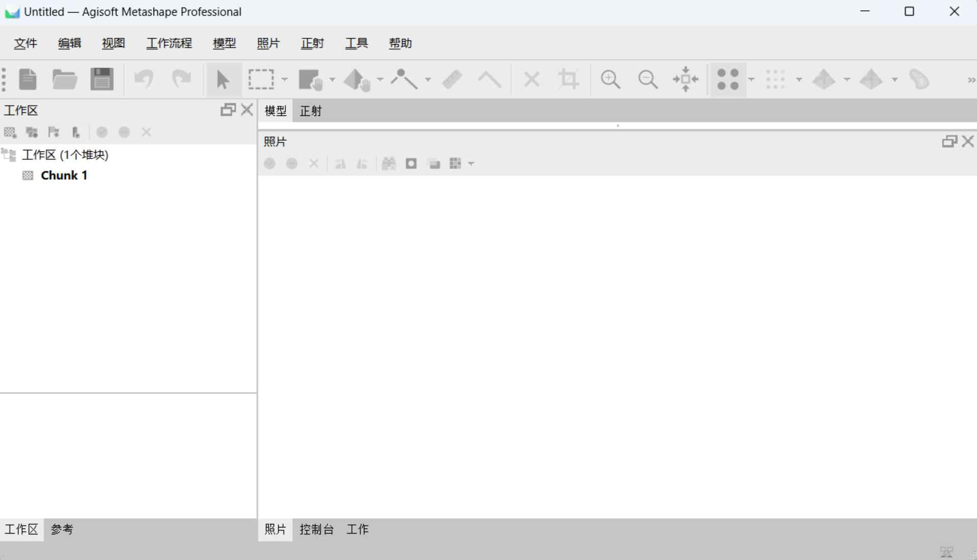Select the navigation arrow tool
The image size is (977, 560).
point(222,79)
